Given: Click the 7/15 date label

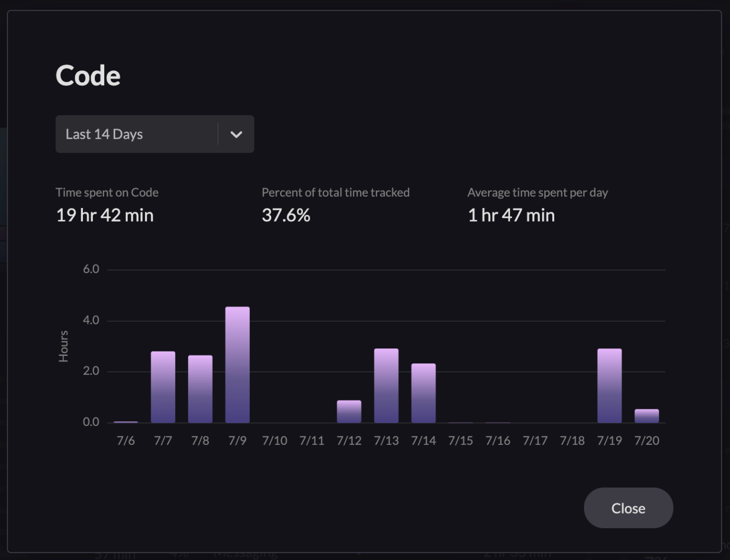Looking at the screenshot, I should pyautogui.click(x=460, y=440).
